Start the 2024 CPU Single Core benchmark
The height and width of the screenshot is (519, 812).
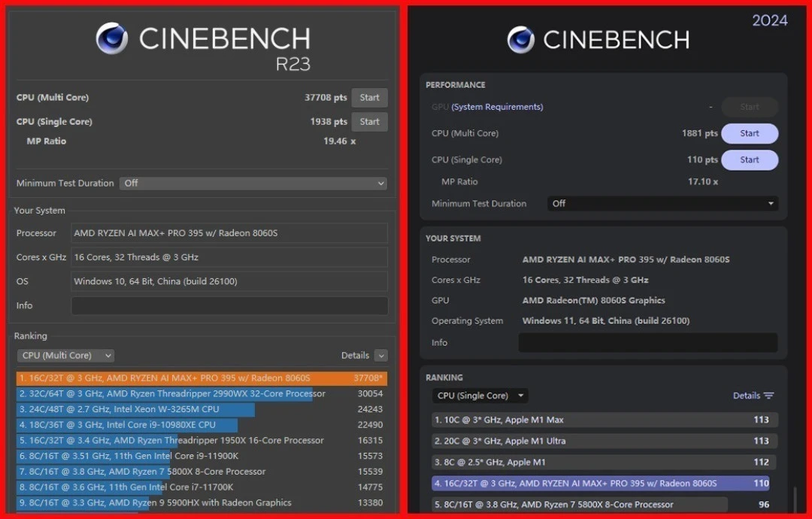749,160
